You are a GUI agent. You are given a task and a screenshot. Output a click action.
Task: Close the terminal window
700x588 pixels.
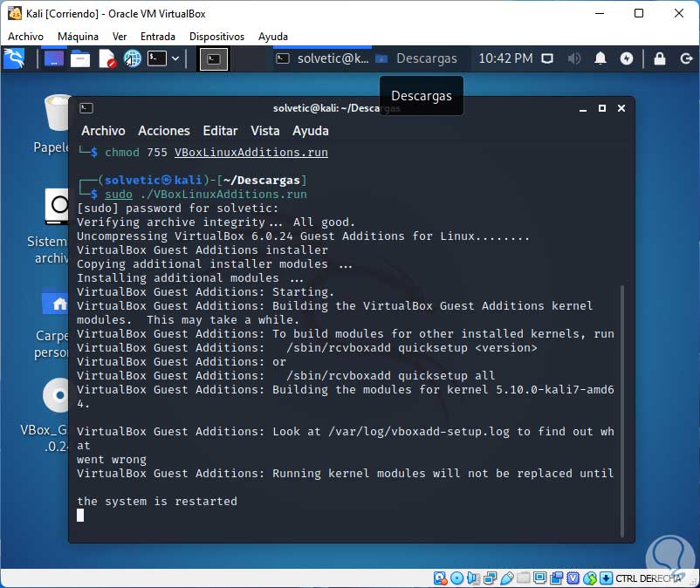point(621,108)
